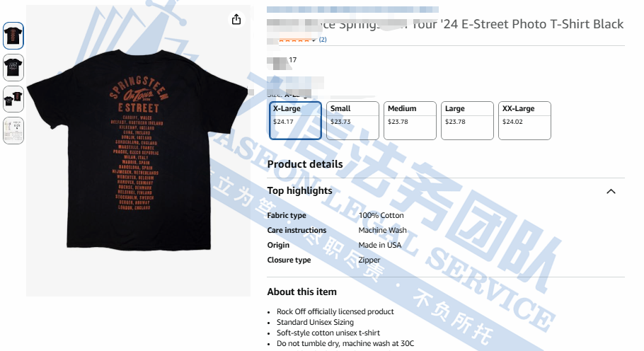Open the star rating dropdown arrow
644x351 pixels.
coord(314,40)
